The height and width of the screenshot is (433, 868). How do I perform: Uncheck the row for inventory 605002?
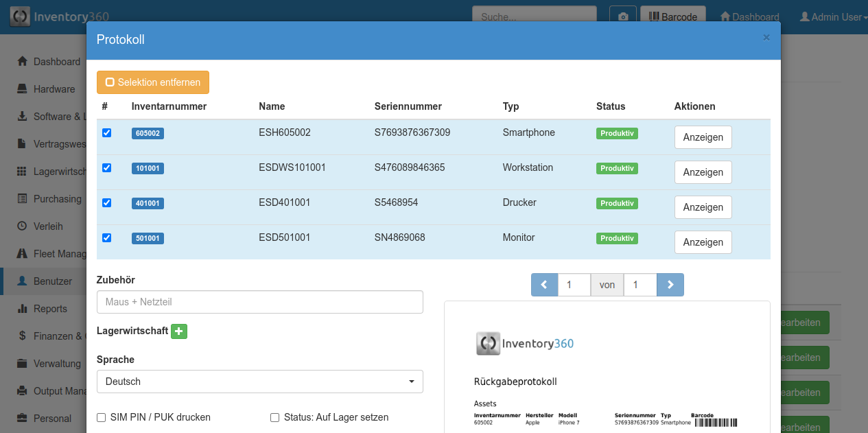pos(106,133)
